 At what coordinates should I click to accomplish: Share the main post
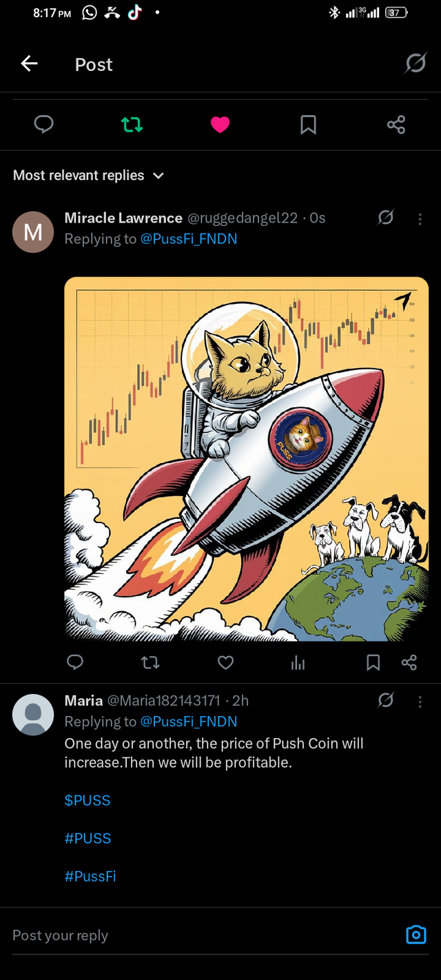point(396,125)
